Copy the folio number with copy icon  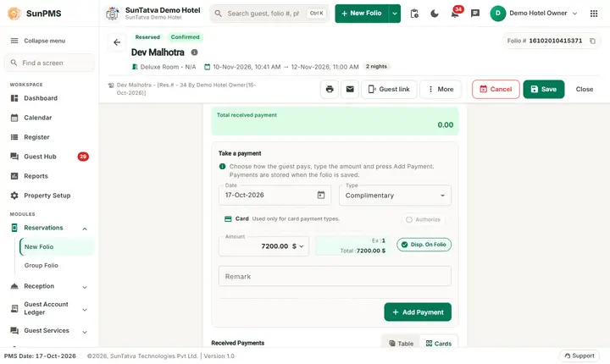(x=592, y=41)
